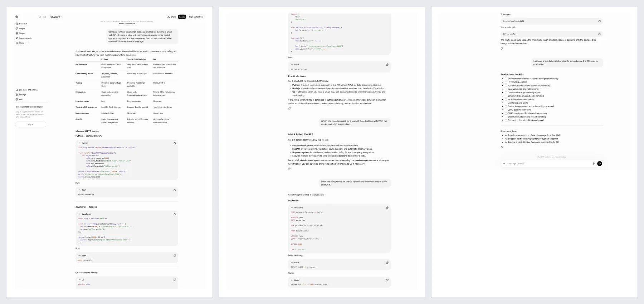Tick the 'Database backups and migrations' checkbox
Viewport: 644px width, 304px height.
[506, 93]
